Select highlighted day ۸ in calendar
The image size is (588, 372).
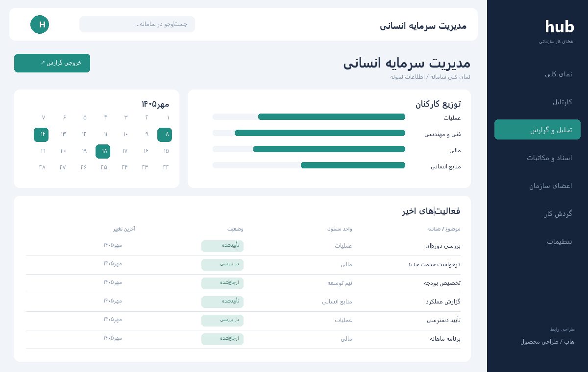pos(165,135)
